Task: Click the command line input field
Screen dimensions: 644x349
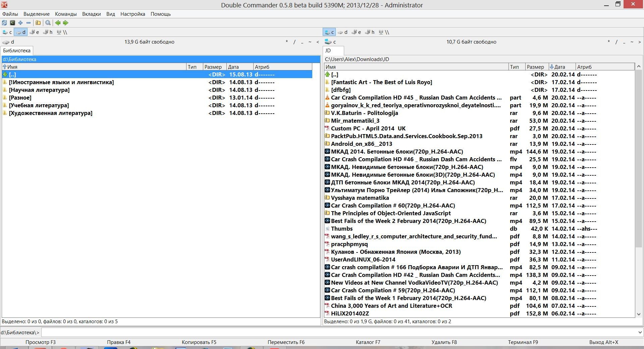Action: tap(339, 333)
